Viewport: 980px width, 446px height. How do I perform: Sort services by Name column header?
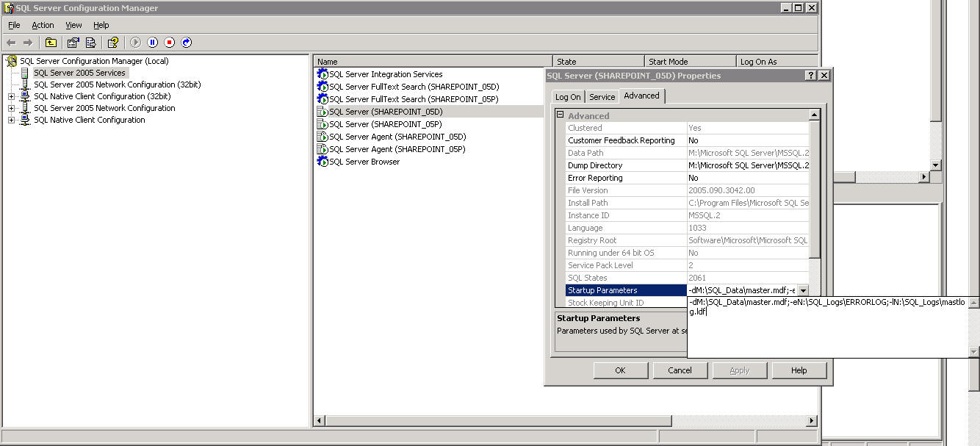[x=433, y=62]
